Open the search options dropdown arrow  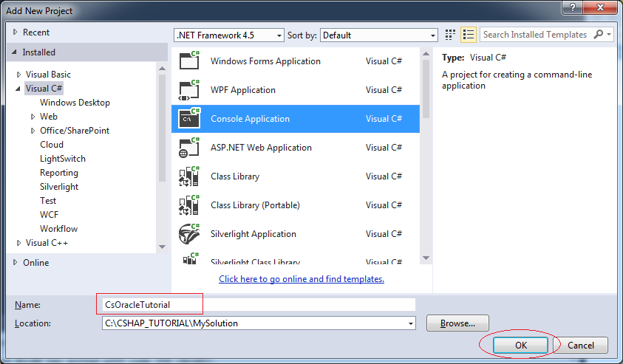pos(609,35)
